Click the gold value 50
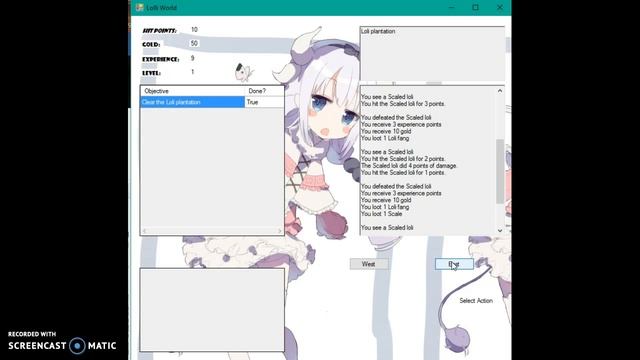Image resolution: width=640 pixels, height=360 pixels. 194,43
